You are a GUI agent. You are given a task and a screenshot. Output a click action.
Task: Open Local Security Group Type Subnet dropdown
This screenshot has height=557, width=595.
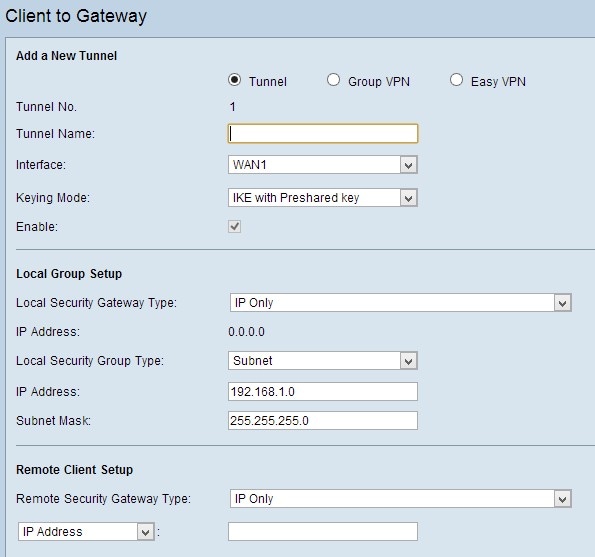click(323, 360)
